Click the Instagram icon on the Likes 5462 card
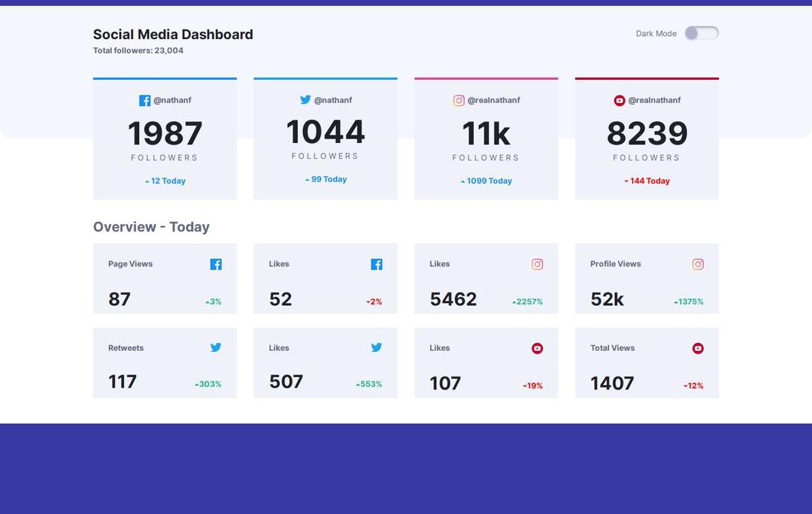This screenshot has height=514, width=812. pos(537,264)
